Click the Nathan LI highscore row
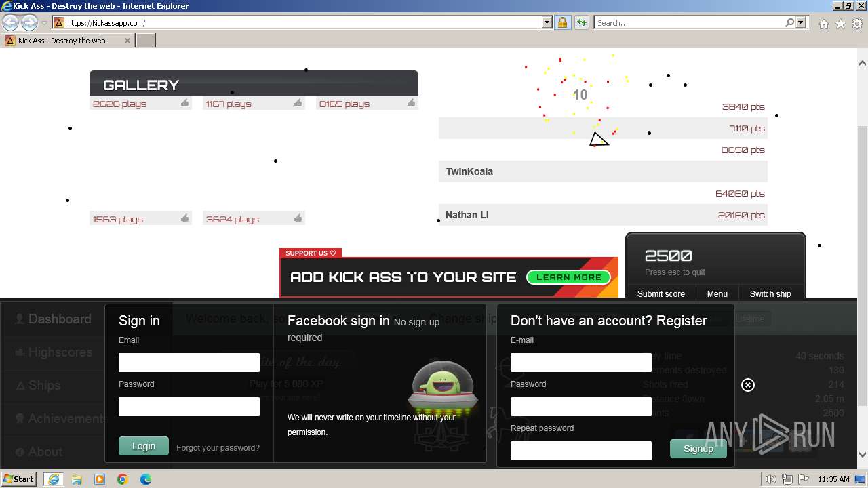This screenshot has height=488, width=868. (603, 215)
